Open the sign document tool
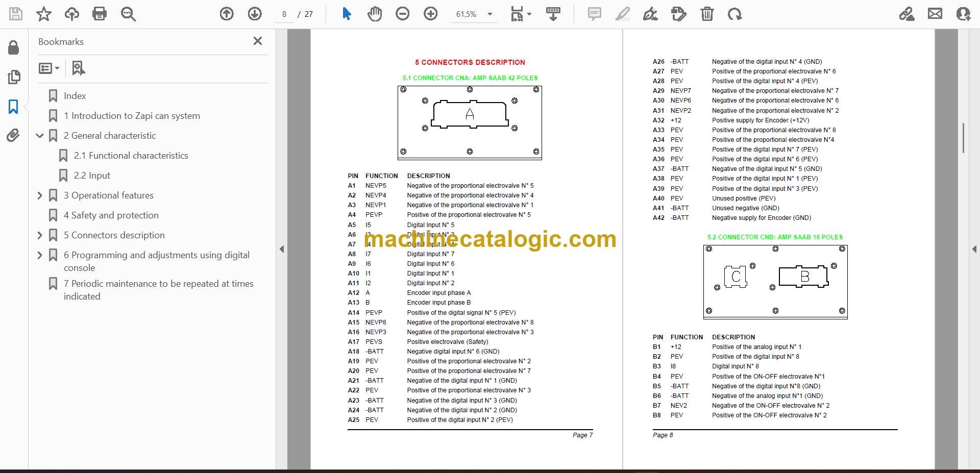980x473 pixels. coord(650,14)
